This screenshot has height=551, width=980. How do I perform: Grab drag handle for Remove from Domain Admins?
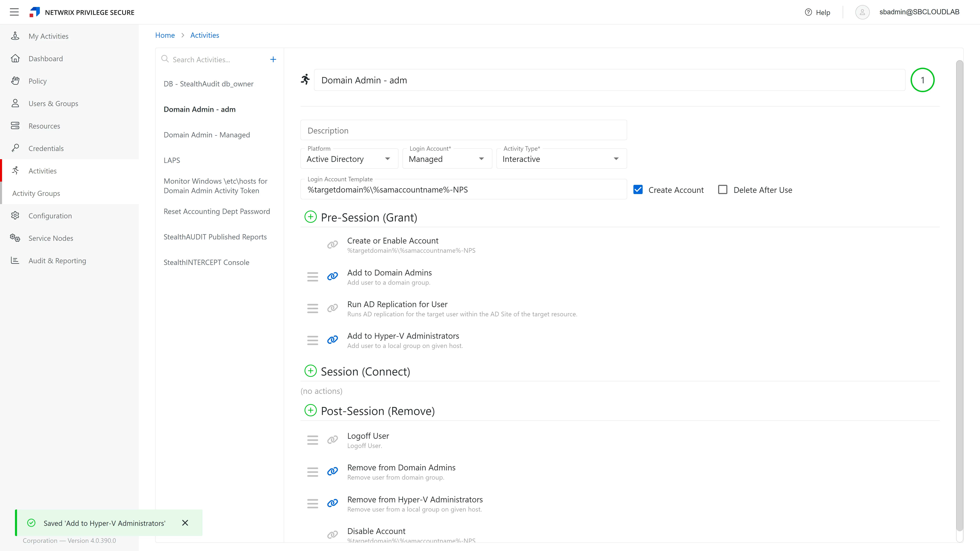coord(313,472)
